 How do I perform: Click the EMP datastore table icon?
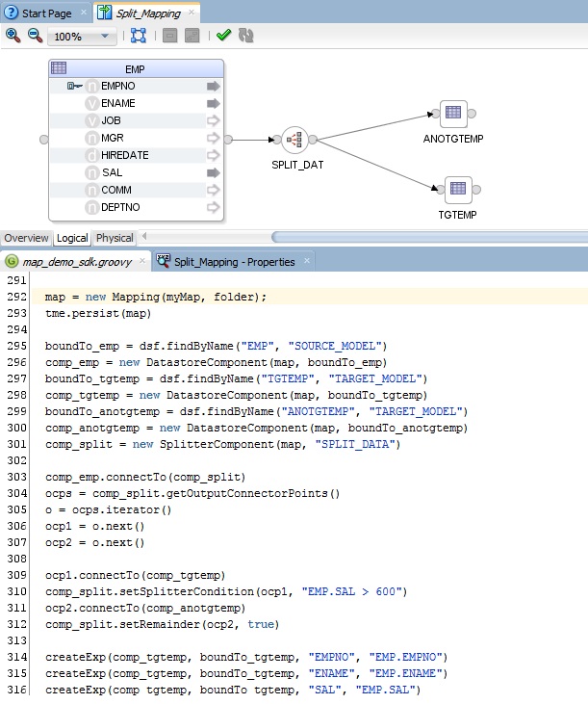(59, 68)
